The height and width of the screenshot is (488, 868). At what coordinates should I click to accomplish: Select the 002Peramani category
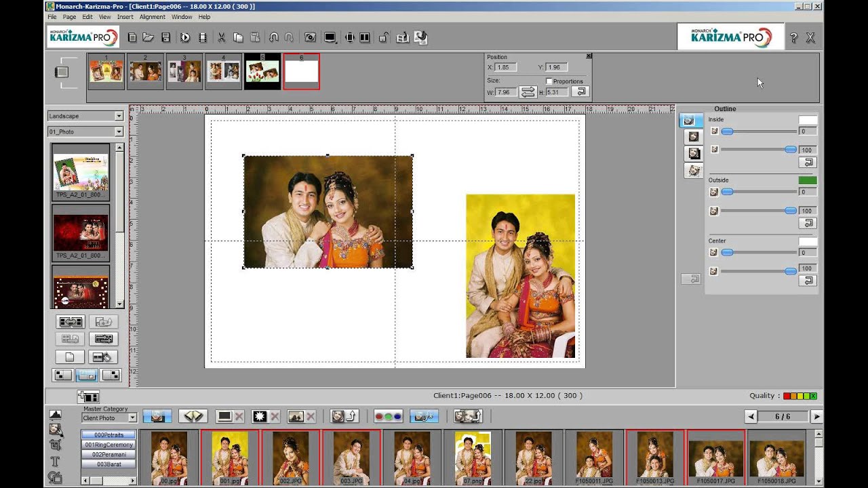pos(108,455)
